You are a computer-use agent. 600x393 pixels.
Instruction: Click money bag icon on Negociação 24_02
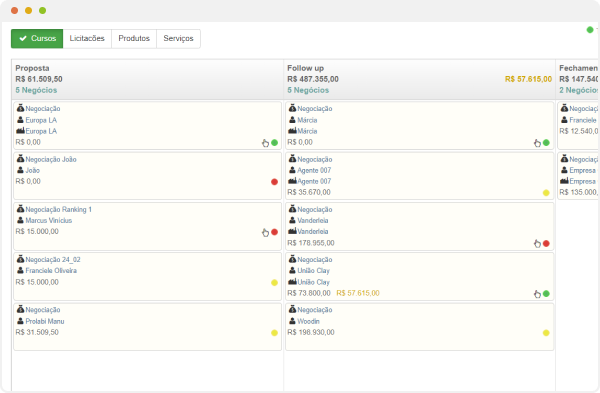point(20,259)
